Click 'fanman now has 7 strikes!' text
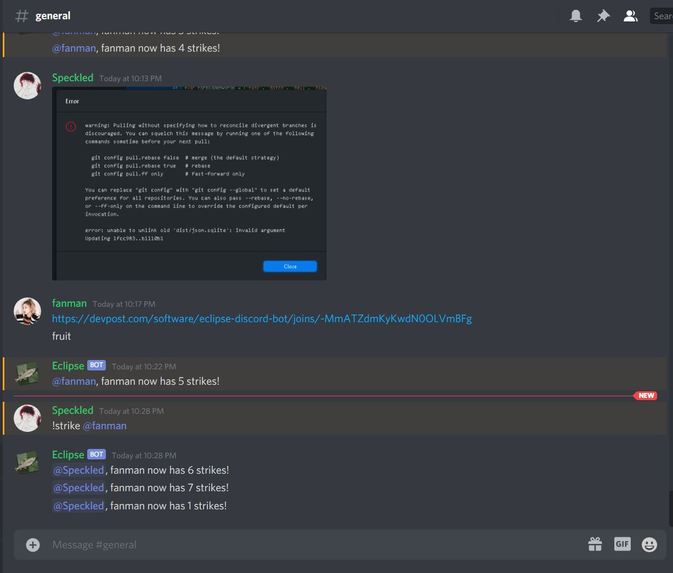This screenshot has width=673, height=573. [170, 488]
